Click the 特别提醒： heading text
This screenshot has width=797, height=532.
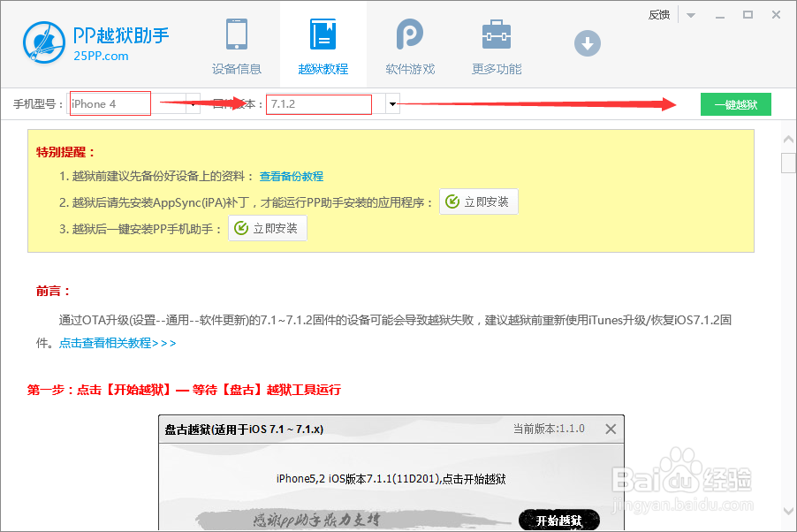[x=65, y=152]
